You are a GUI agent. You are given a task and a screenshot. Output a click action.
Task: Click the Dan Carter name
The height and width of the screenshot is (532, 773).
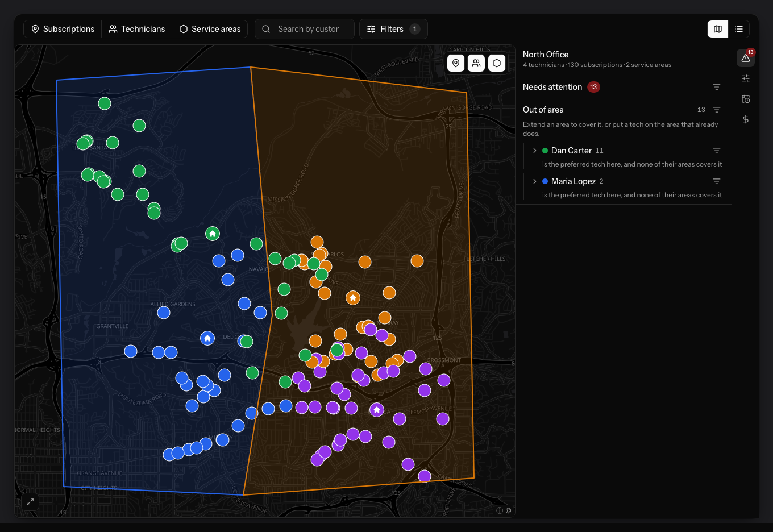(x=571, y=151)
